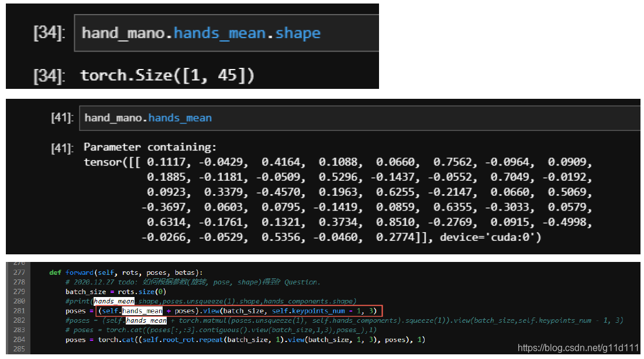Click the [34]: prompt beside the torch.Size output
This screenshot has width=644, height=359.
click(x=49, y=76)
